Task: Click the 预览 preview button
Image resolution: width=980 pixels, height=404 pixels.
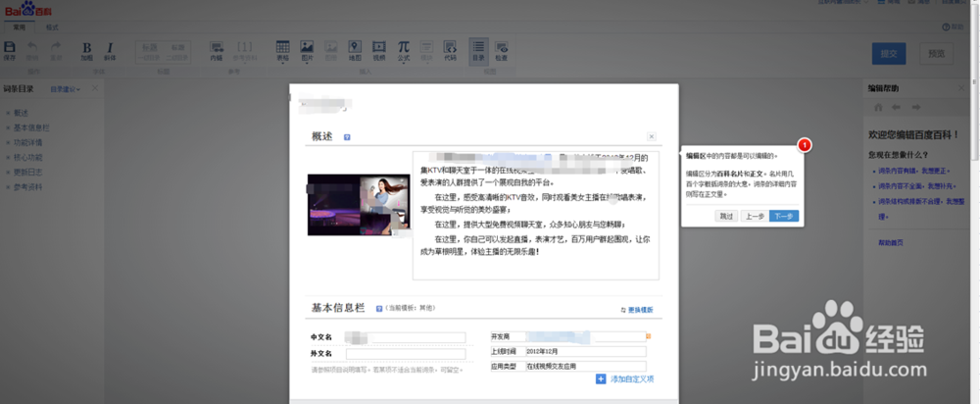Action: pyautogui.click(x=936, y=54)
